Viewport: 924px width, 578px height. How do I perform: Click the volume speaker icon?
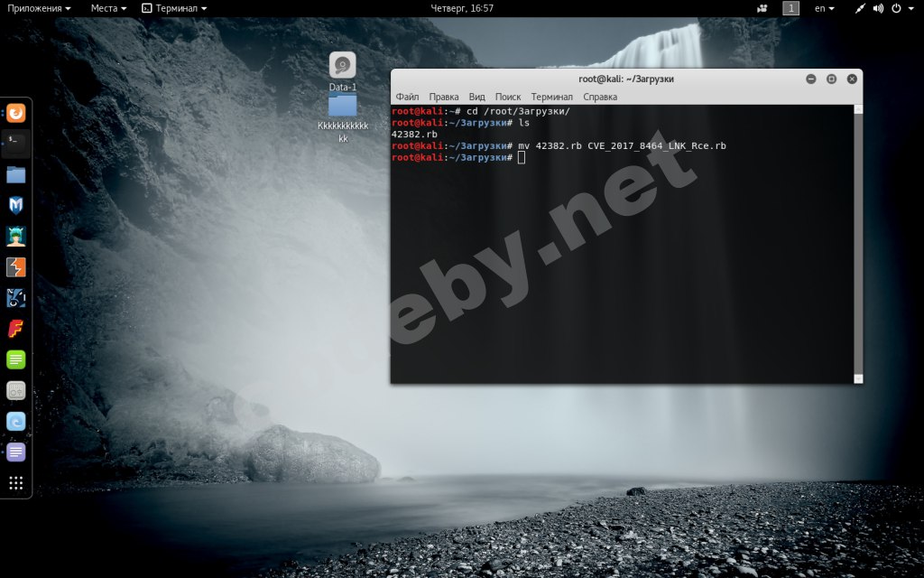[x=878, y=8]
